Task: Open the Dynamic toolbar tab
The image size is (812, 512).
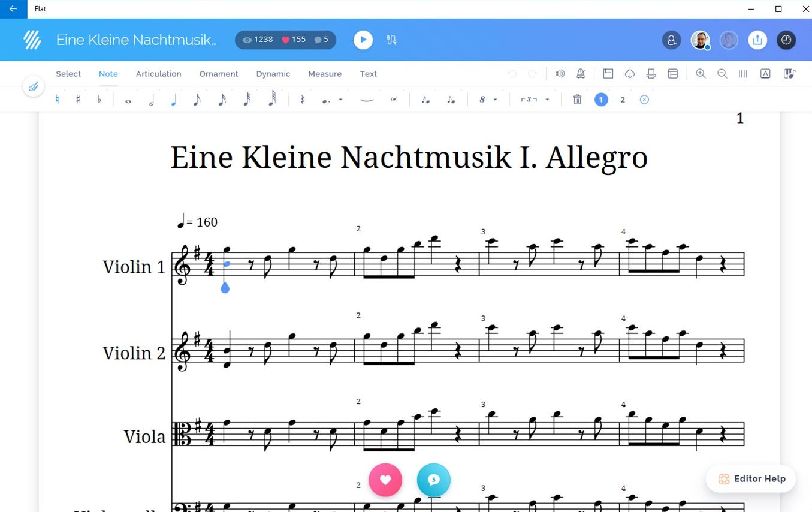Action: pos(273,74)
